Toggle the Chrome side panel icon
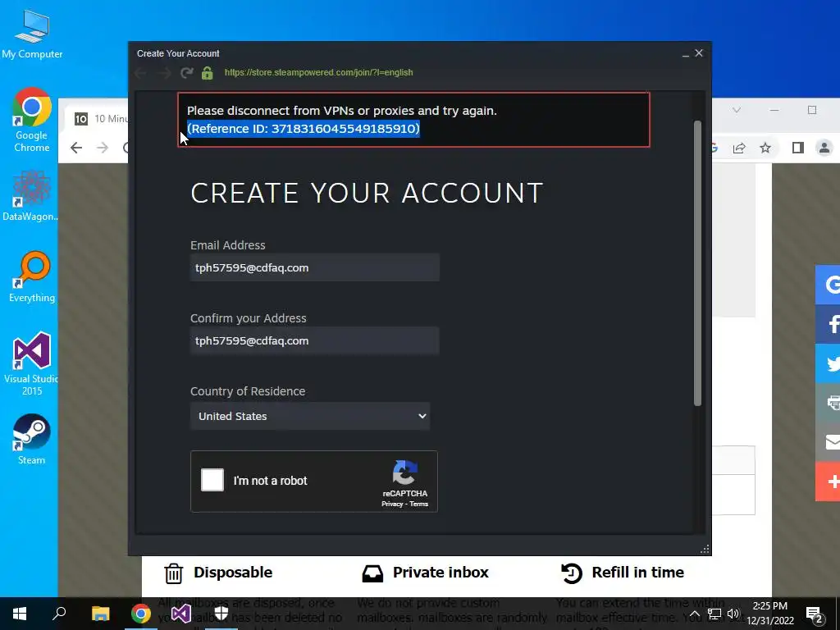Viewport: 840px width, 630px height. [798, 148]
